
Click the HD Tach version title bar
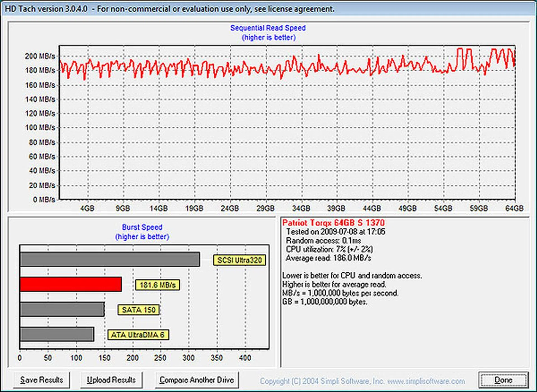click(x=169, y=9)
